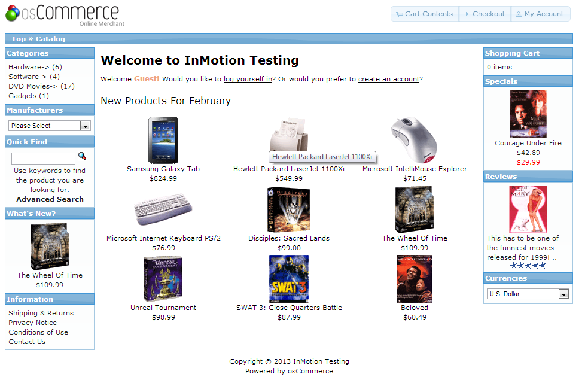This screenshot has height=380, width=588.
Task: Click Hewlett Packard LaserJet 1100Xi product name
Action: (289, 169)
